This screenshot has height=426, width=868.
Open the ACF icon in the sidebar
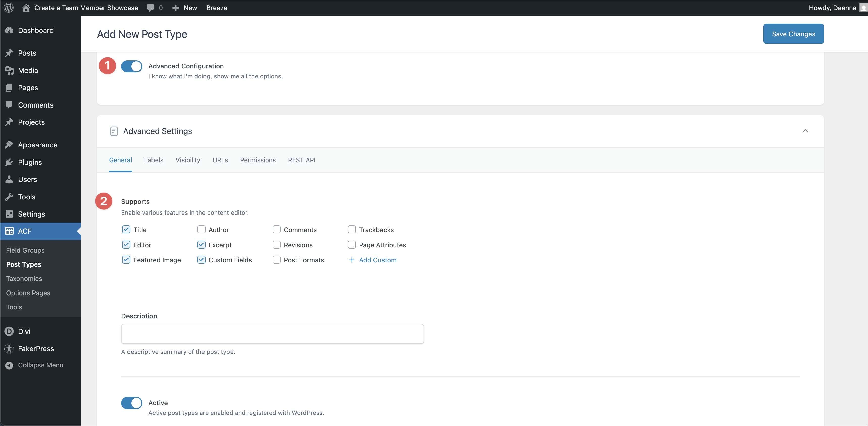9,231
